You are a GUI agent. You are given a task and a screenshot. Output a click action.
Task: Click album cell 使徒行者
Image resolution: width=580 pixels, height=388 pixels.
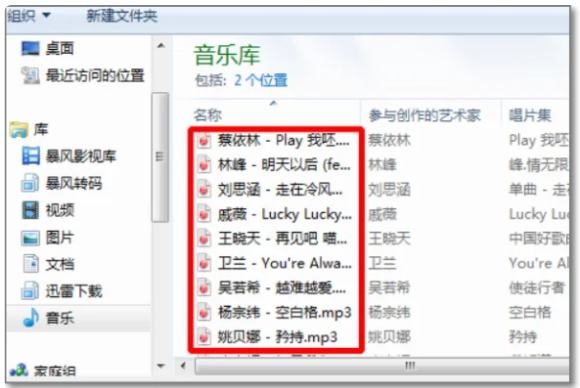tap(537, 287)
